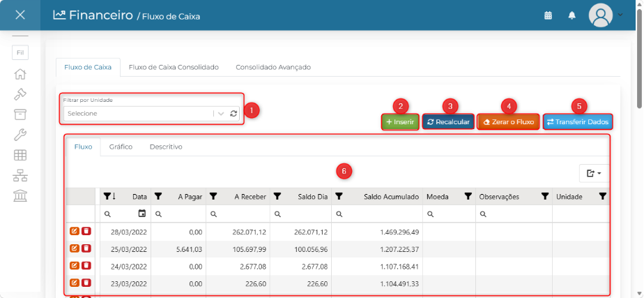This screenshot has width=644, height=298.
Task: Edit the 28/03/2022 row with orange icon
Action: (75, 232)
